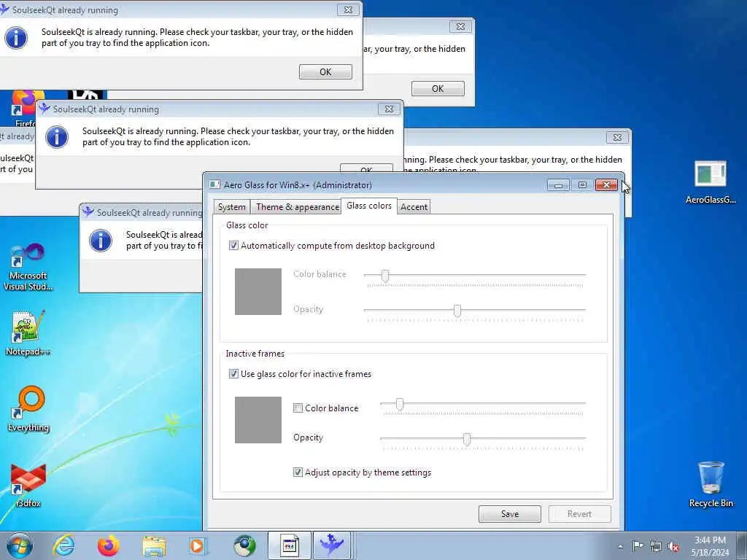Switch to Theme & appearance tab

point(298,206)
